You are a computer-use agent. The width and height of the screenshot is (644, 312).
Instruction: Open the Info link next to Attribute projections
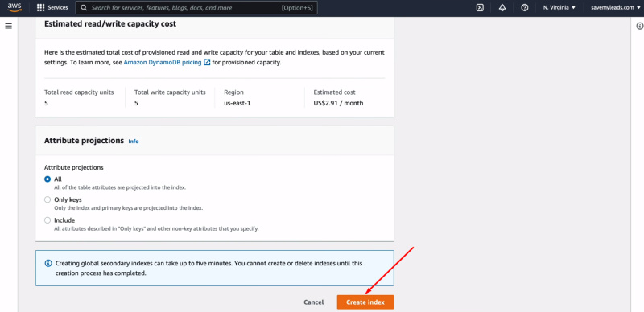click(134, 142)
